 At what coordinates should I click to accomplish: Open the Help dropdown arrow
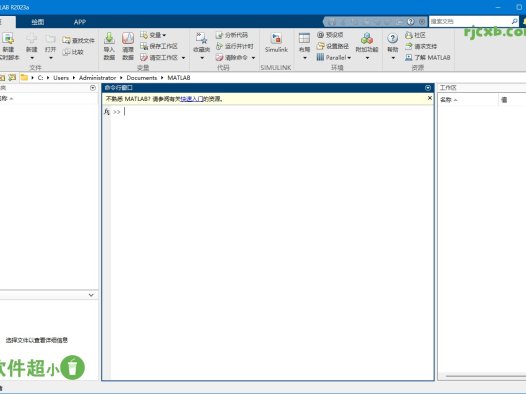coord(393,58)
